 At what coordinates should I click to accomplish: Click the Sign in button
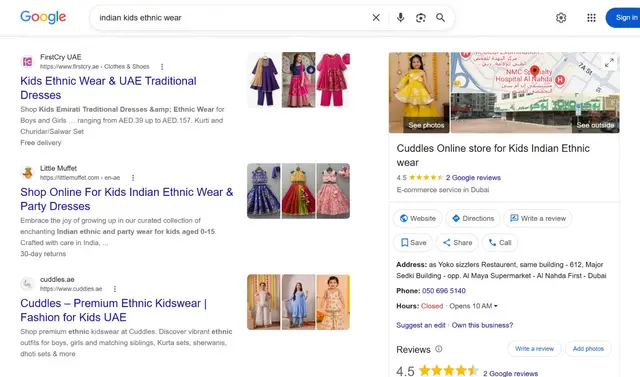tap(624, 18)
